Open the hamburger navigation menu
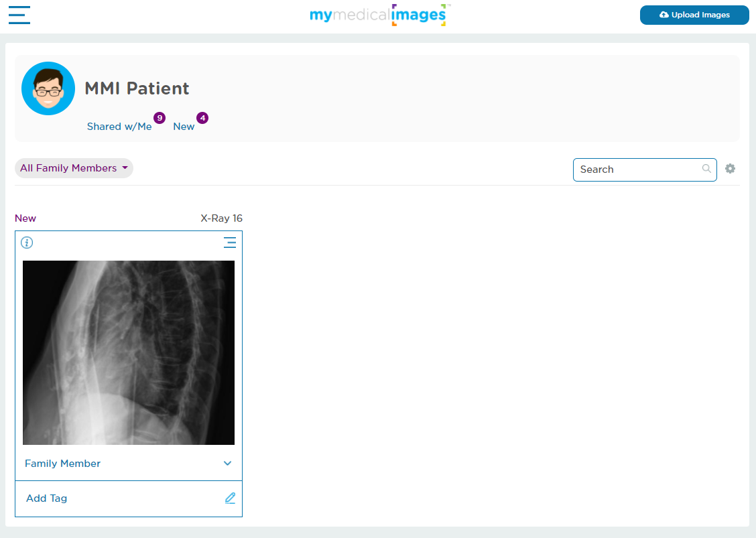The width and height of the screenshot is (756, 538). point(19,15)
